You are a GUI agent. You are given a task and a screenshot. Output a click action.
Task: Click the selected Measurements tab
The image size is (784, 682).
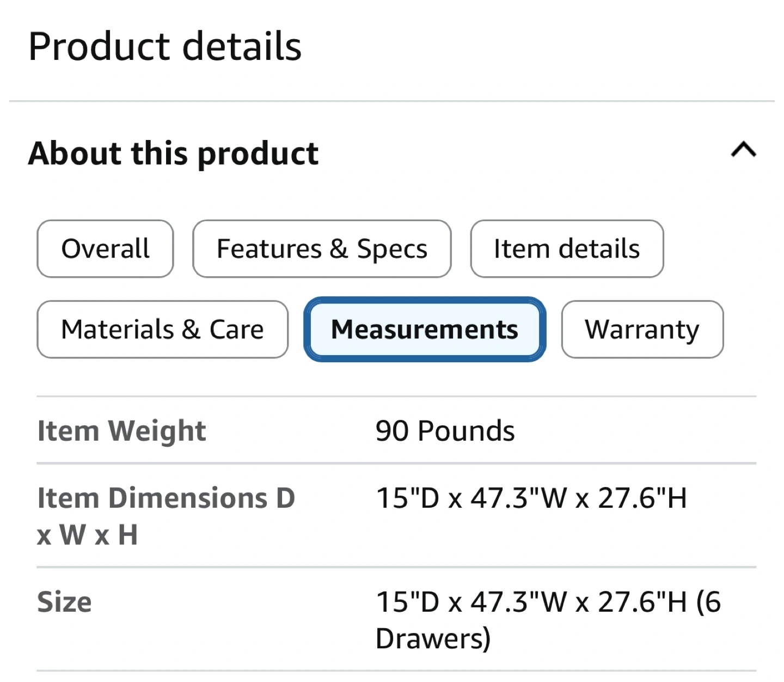pyautogui.click(x=425, y=330)
